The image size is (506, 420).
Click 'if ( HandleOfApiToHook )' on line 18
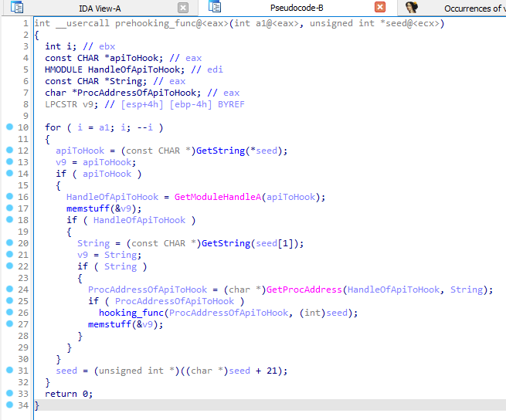click(131, 220)
